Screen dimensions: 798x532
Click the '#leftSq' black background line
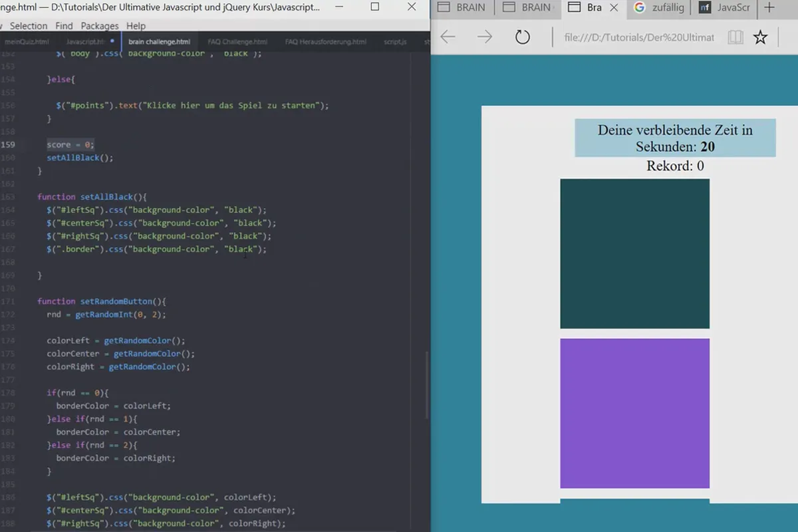[x=156, y=209]
